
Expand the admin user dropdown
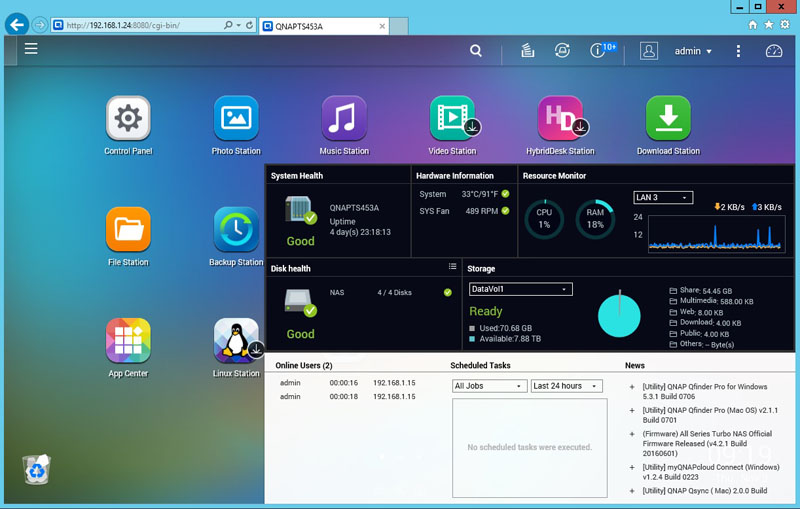pos(693,51)
